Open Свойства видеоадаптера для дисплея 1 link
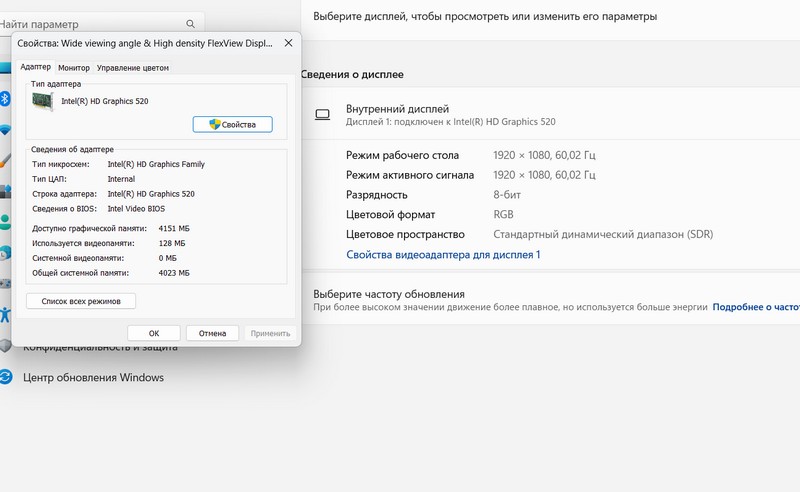 pos(443,255)
